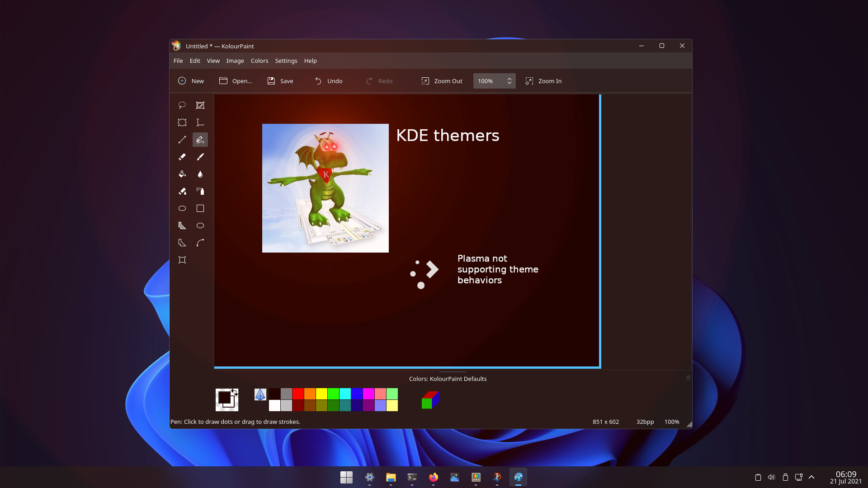The width and height of the screenshot is (868, 488).
Task: Select the filled Polygon tool
Action: point(182,225)
